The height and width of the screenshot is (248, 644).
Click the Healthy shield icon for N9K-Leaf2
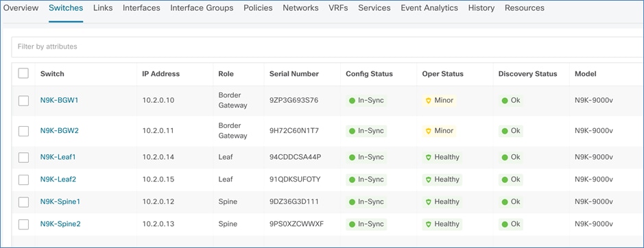coord(429,179)
